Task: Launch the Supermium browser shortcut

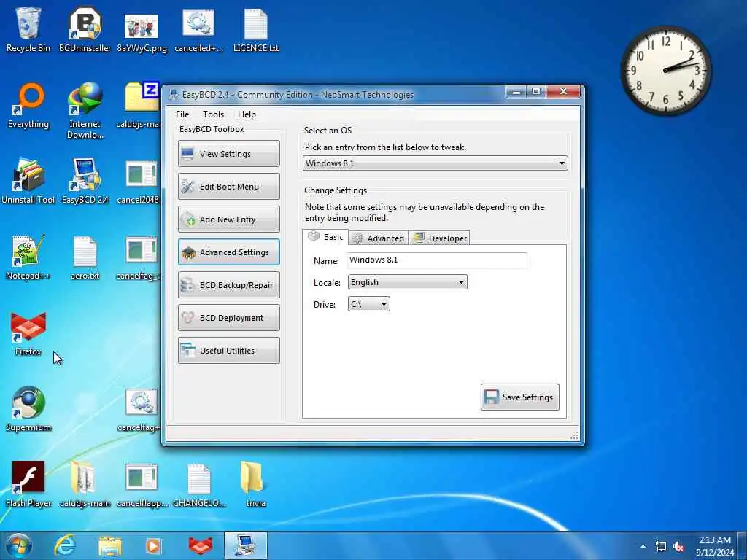Action: pyautogui.click(x=28, y=408)
